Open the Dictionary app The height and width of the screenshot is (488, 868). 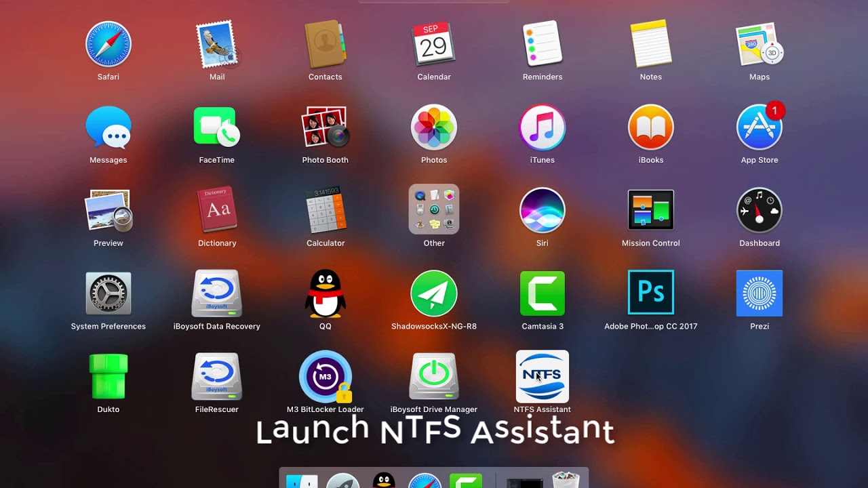pos(217,211)
